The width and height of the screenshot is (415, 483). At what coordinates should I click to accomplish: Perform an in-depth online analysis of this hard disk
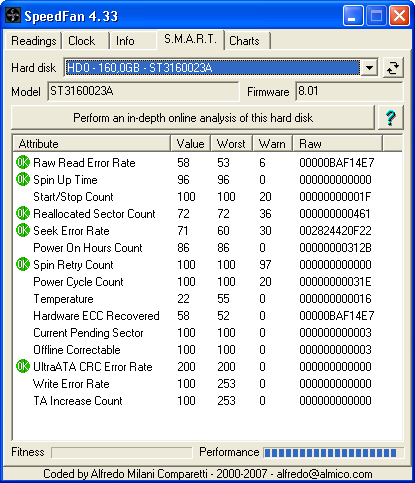193,118
